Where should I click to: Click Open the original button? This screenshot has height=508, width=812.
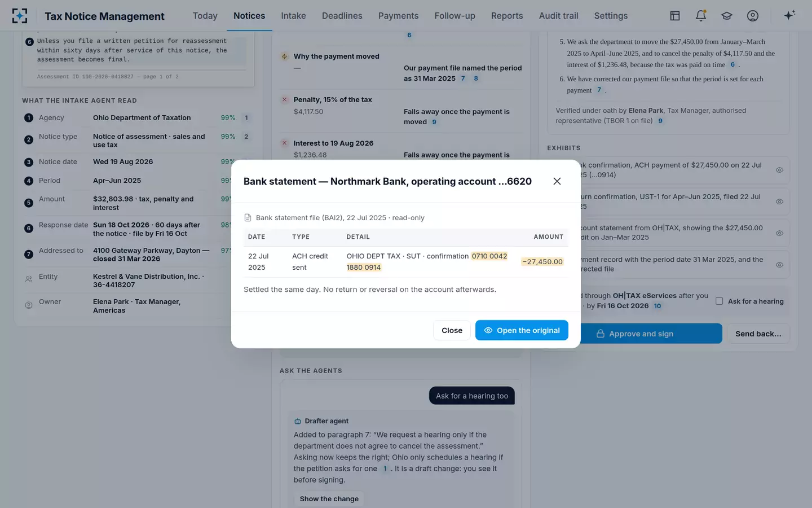coord(522,330)
